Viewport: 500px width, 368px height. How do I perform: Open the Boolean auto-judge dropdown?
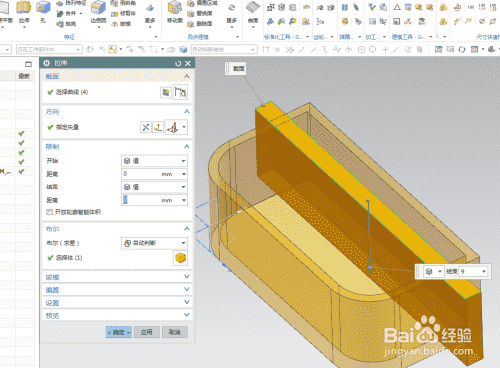(154, 243)
